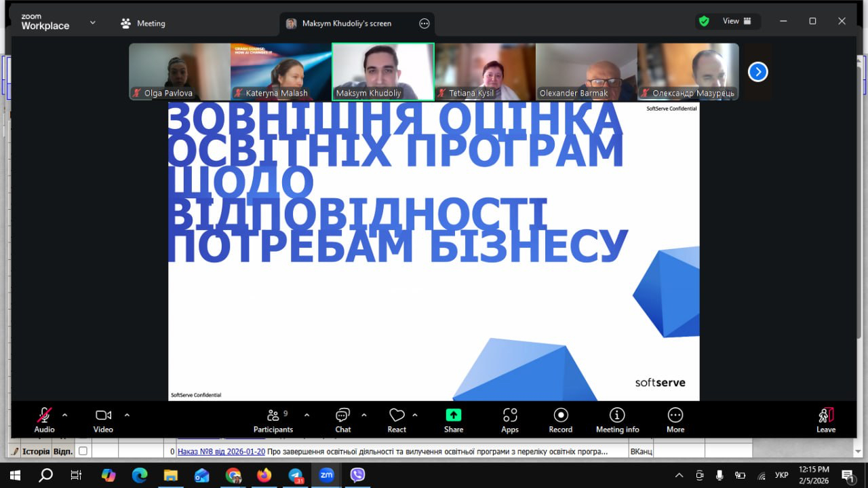Image resolution: width=868 pixels, height=488 pixels.
Task: Tick the checkbox in the Історія row
Action: [83, 451]
